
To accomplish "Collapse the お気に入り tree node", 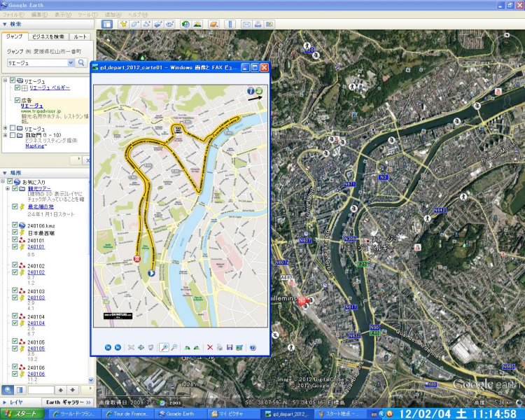I will point(3,181).
